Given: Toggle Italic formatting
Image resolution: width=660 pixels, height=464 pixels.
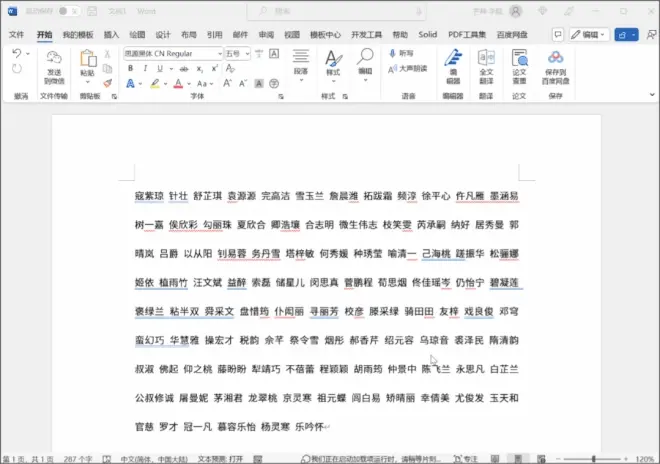Looking at the screenshot, I should coord(145,68).
